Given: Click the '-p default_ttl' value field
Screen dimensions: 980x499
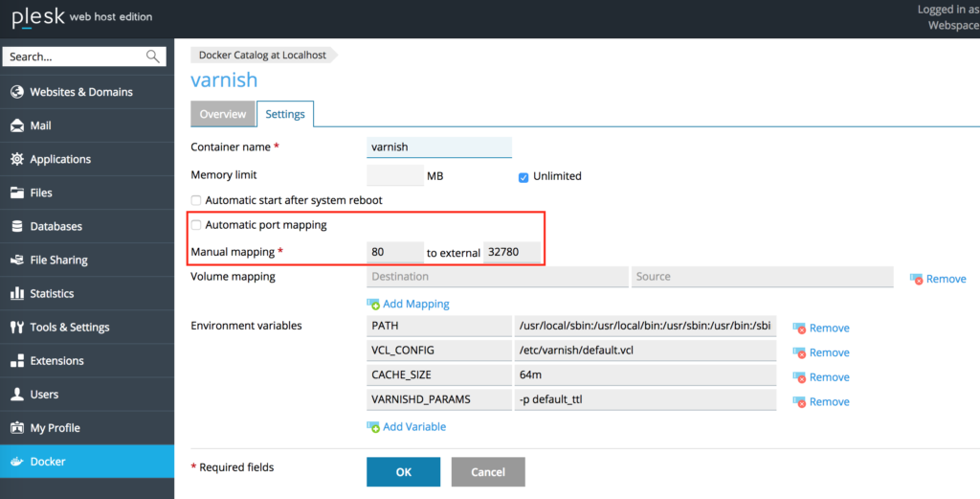Looking at the screenshot, I should (645, 399).
